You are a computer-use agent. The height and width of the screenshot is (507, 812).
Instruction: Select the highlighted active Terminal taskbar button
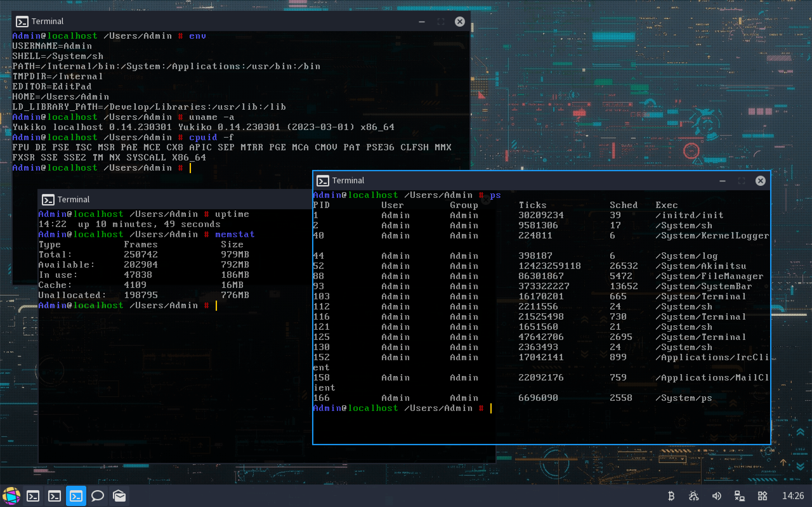[76, 496]
